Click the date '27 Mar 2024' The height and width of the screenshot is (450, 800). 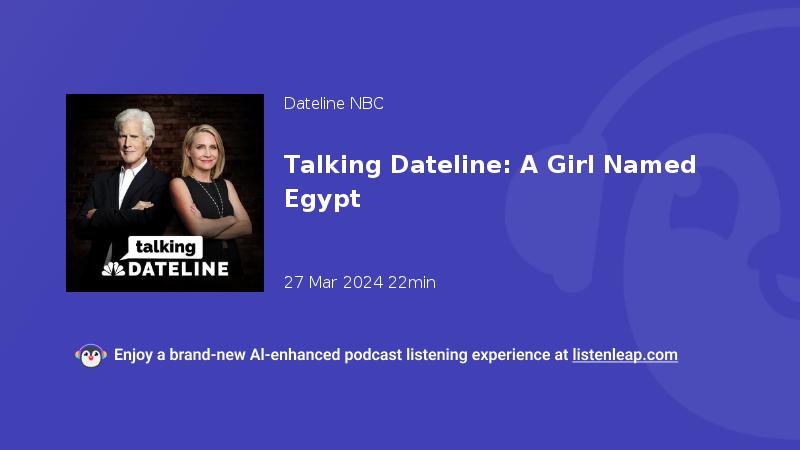pos(334,282)
